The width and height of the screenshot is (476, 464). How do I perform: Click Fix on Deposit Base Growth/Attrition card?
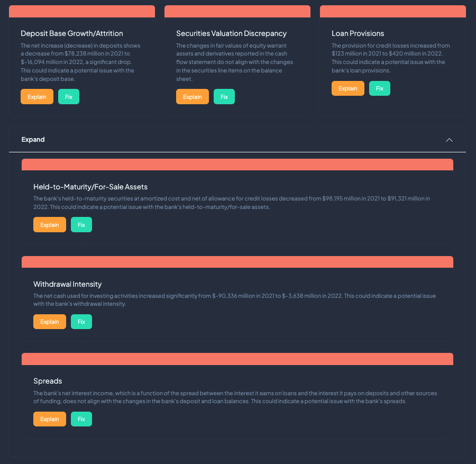(x=69, y=97)
